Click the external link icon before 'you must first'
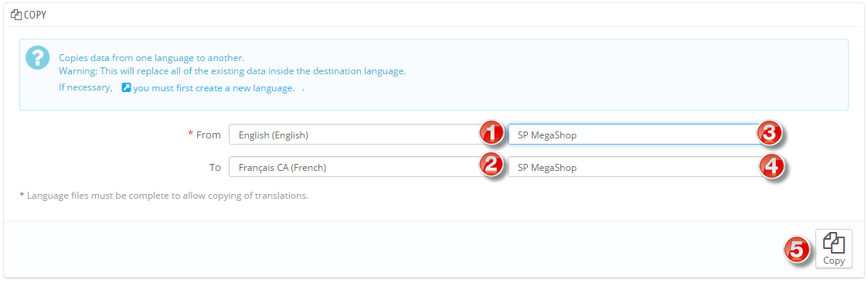The height and width of the screenshot is (283, 868). click(126, 88)
